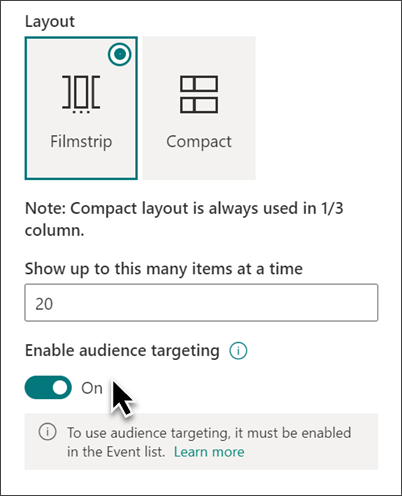Click the Filmstrip text label
Viewport: 402px width, 496px height.
[81, 142]
